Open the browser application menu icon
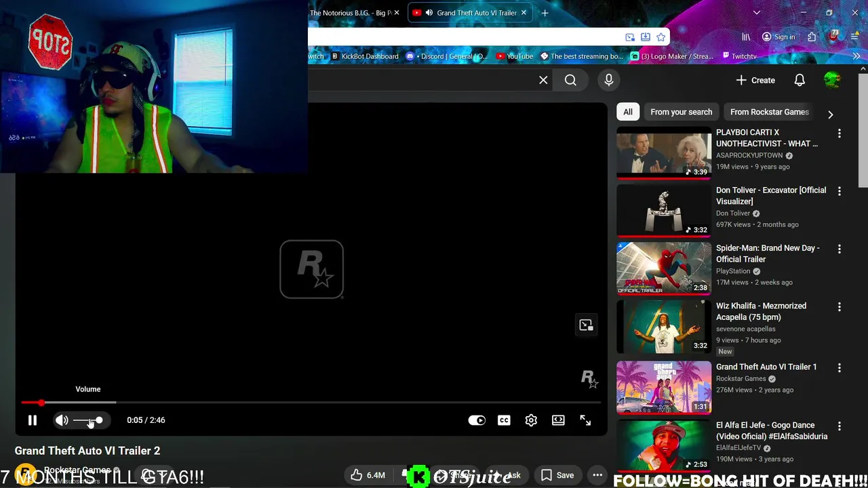 pos(856,37)
